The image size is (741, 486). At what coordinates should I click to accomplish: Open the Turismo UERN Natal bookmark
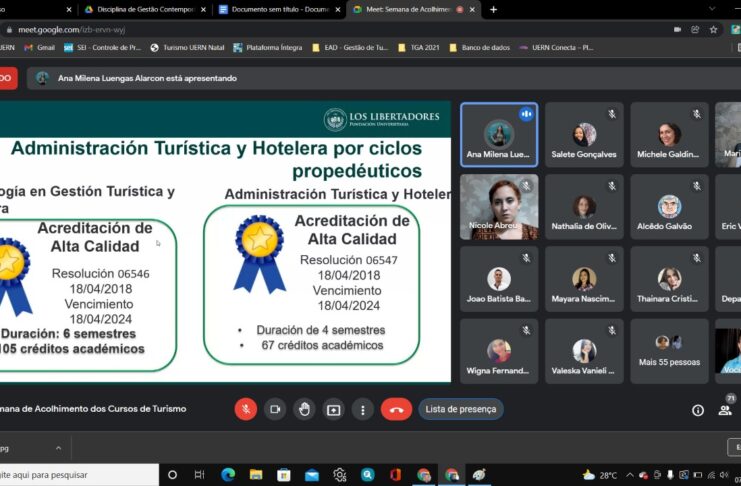[187, 48]
